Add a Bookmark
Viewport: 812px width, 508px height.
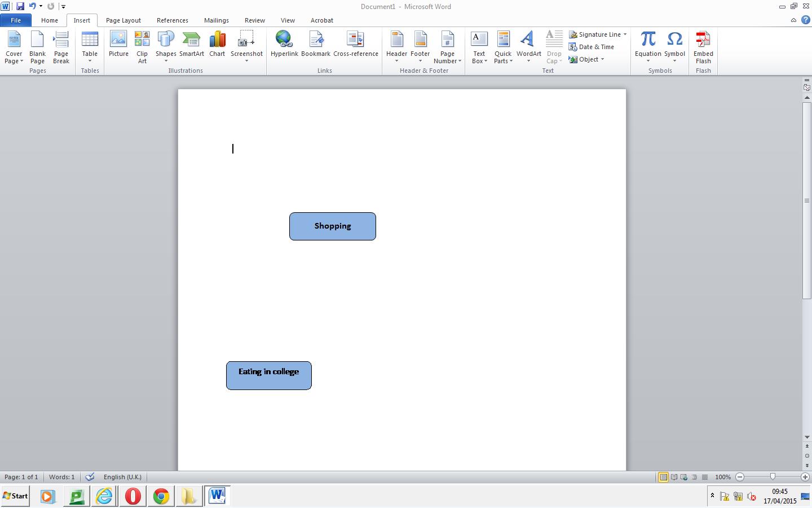316,44
